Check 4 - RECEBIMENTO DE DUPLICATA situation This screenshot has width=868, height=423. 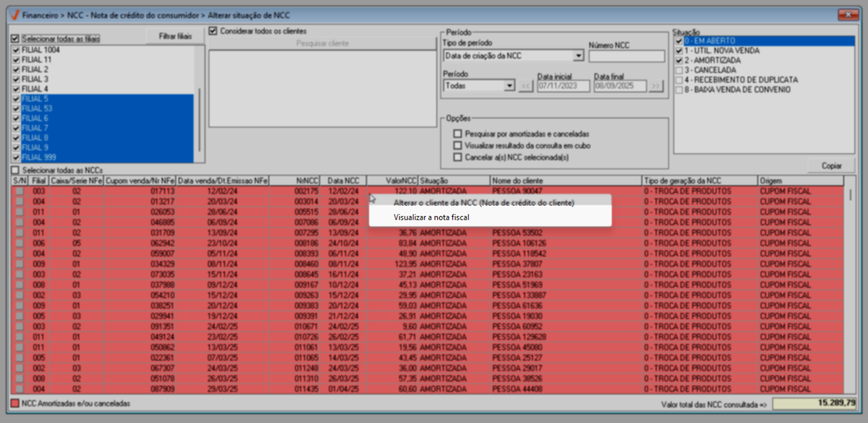[x=679, y=80]
